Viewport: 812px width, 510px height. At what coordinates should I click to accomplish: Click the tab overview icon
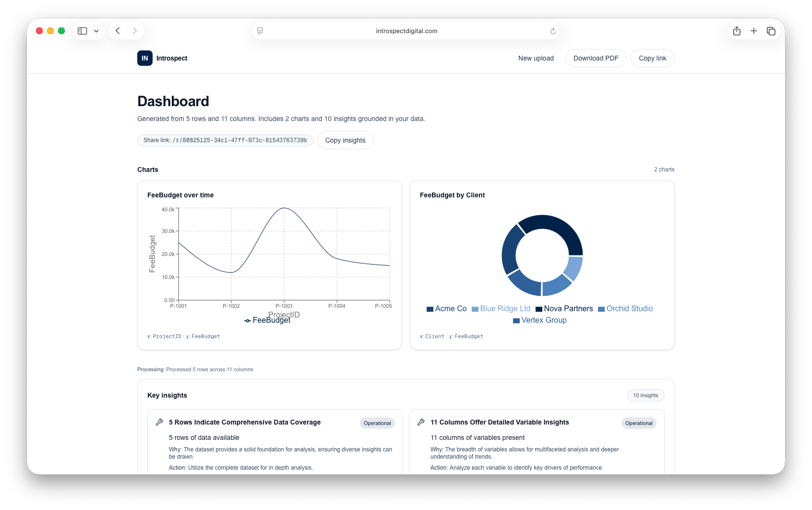771,30
